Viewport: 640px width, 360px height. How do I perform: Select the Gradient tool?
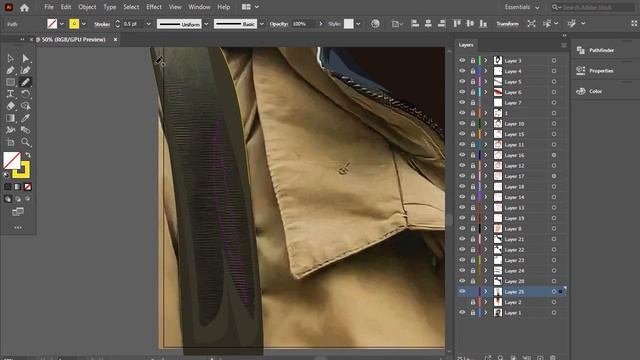coord(11,118)
